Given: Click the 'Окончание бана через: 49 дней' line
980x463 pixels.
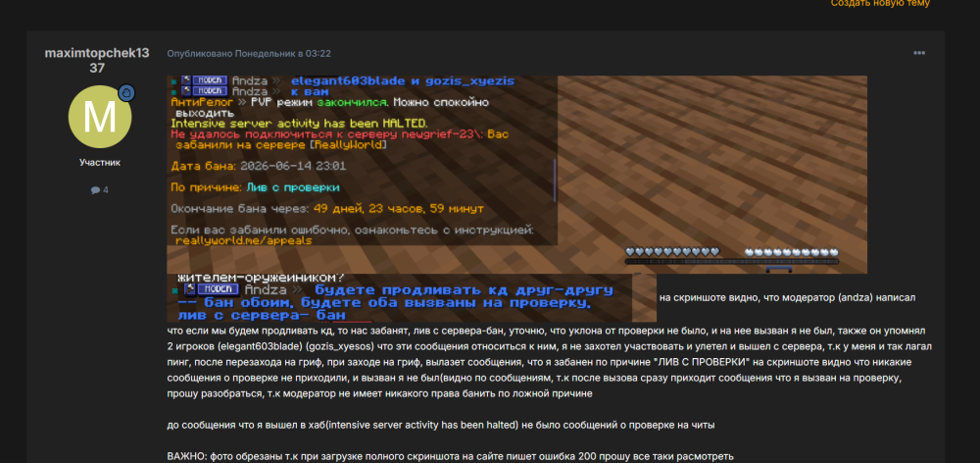Looking at the screenshot, I should coord(327,208).
